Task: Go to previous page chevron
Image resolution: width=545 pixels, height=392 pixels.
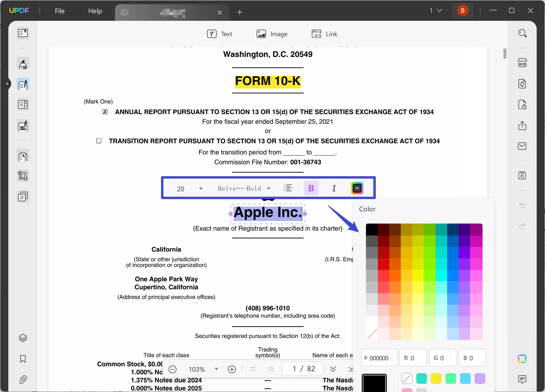Action: tap(271, 369)
